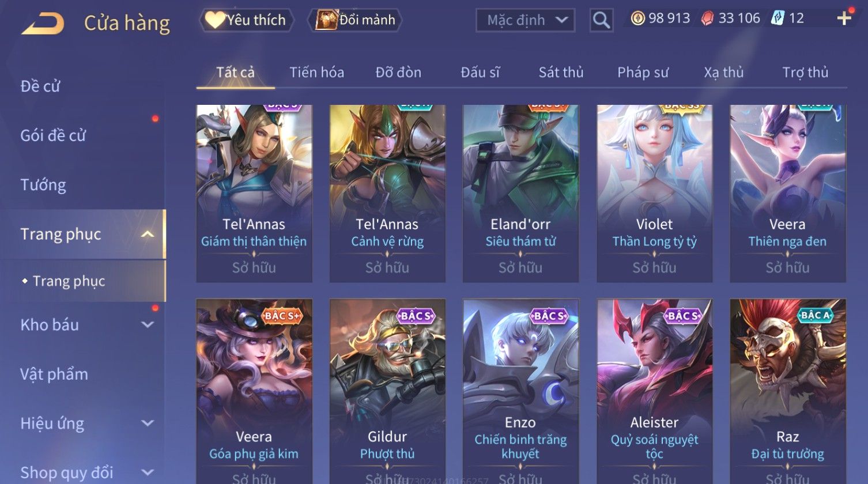This screenshot has height=484, width=868.
Task: Click the red ruby currency icon
Action: pos(707,18)
